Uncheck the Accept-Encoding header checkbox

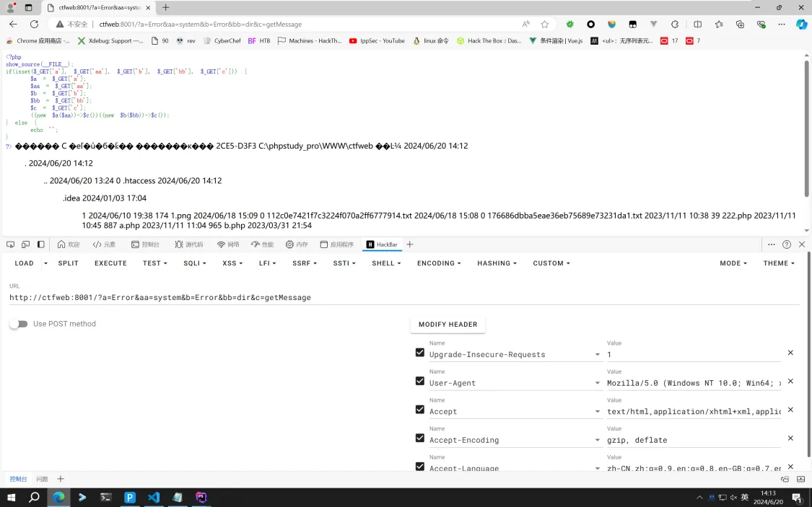point(420,438)
